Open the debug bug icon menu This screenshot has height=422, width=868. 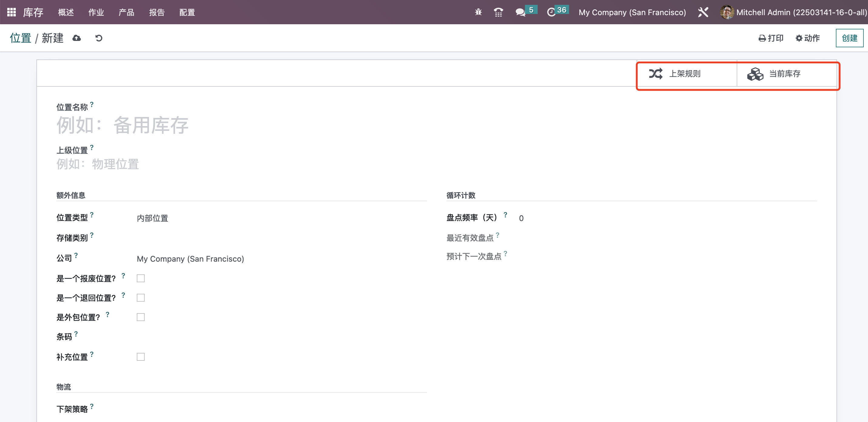pos(478,12)
